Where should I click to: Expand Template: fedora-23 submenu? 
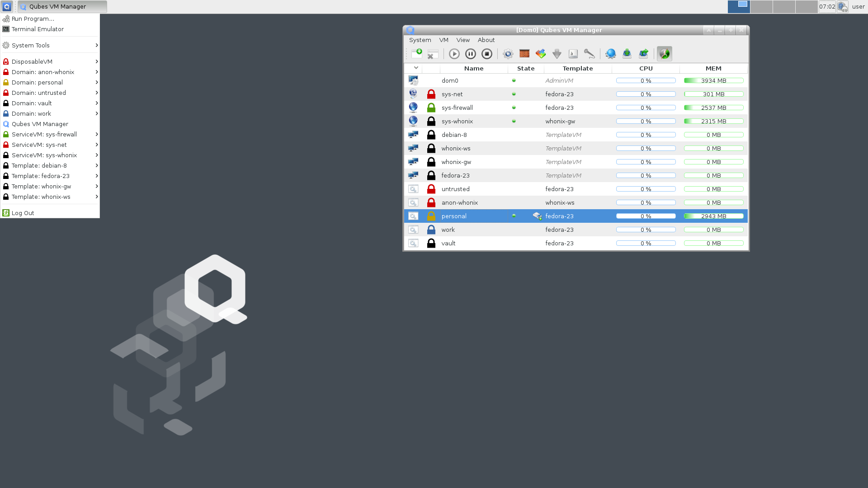click(50, 176)
